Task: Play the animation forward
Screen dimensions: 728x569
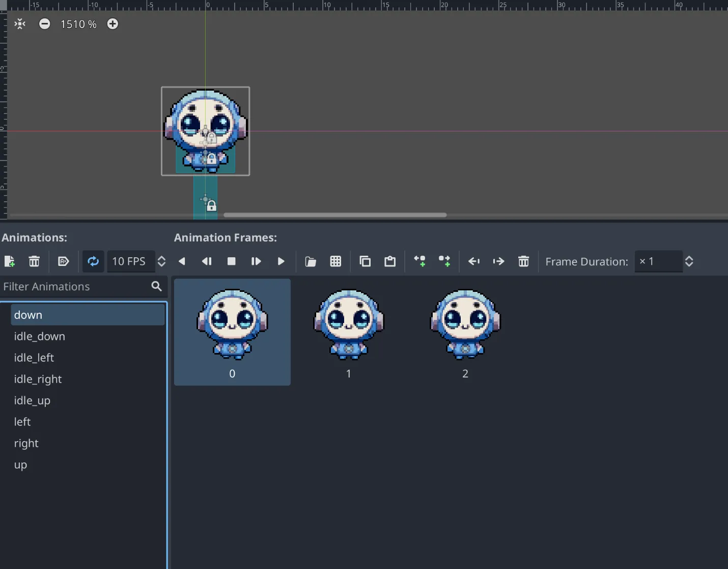Action: tap(281, 261)
